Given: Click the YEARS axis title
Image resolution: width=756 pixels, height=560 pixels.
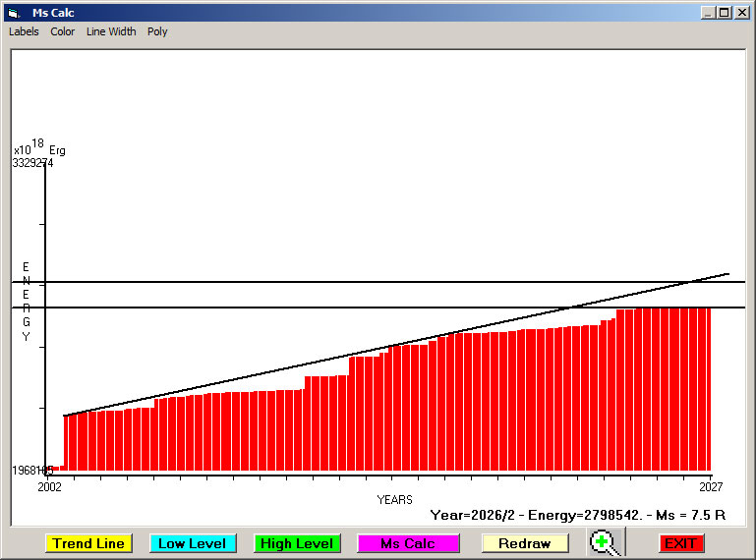Looking at the screenshot, I should point(394,500).
